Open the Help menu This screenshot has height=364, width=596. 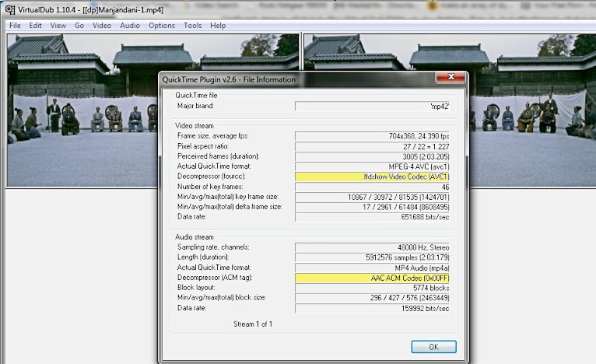(218, 26)
